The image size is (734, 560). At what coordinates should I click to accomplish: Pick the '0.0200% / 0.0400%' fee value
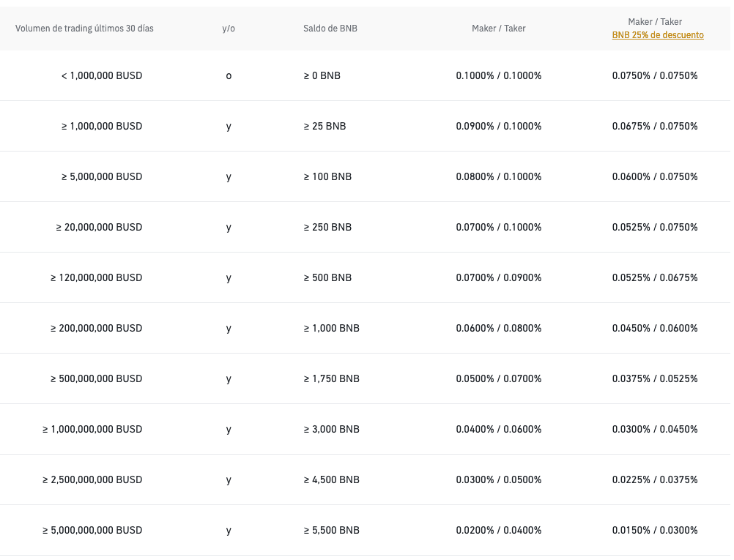point(499,531)
